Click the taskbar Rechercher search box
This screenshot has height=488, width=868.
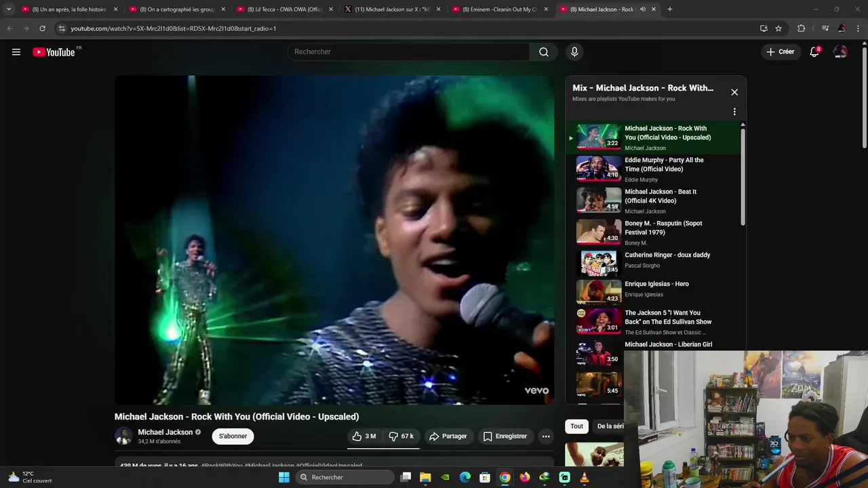[344, 477]
